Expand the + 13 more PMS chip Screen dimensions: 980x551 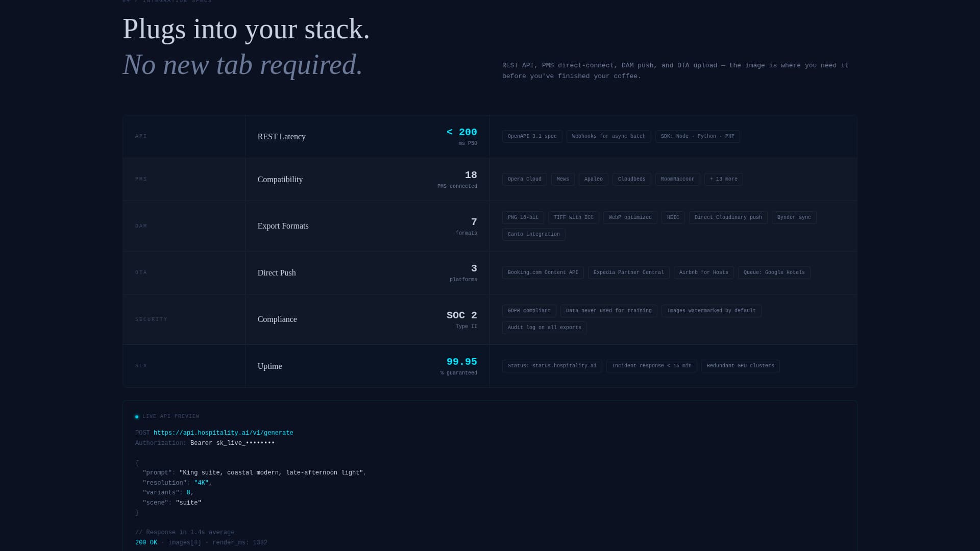point(723,179)
